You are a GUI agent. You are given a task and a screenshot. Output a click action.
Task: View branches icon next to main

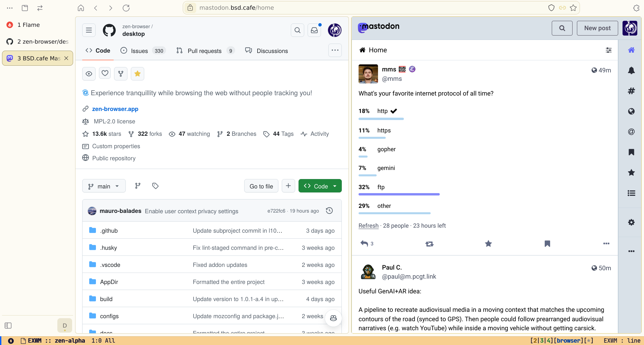pyautogui.click(x=138, y=186)
